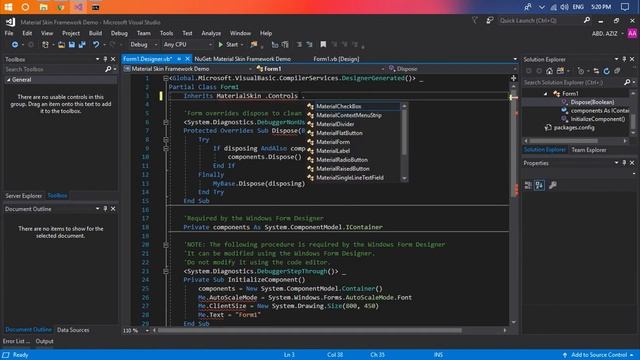The height and width of the screenshot is (360, 640).
Task: Open the File menu
Action: tap(9, 33)
